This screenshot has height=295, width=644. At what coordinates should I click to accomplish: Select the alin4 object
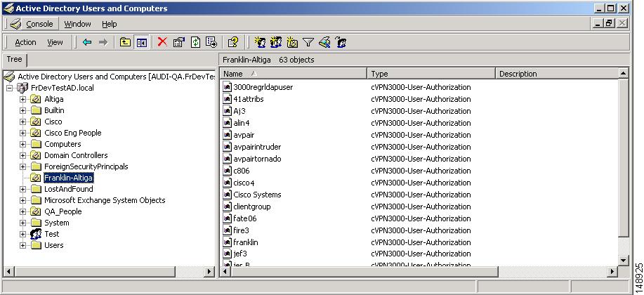point(242,123)
